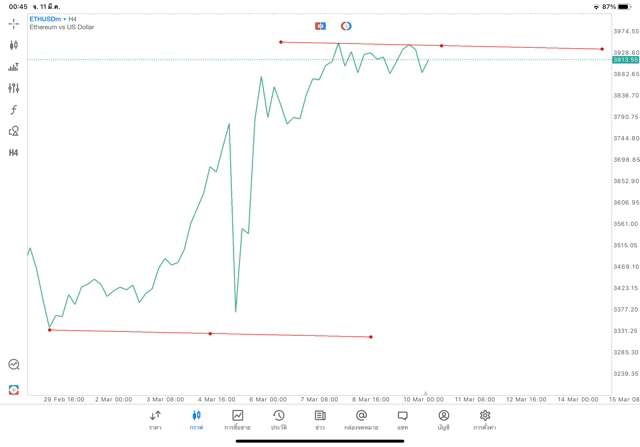
Task: Tap the function (f) indicators icon
Action: (x=13, y=110)
